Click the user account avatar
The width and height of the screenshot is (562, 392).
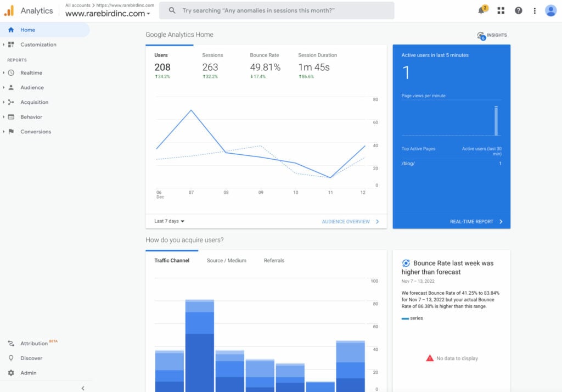pos(550,10)
